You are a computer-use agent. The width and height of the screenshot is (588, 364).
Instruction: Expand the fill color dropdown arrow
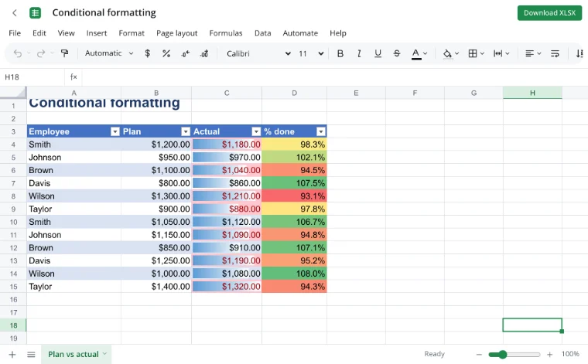click(x=456, y=53)
